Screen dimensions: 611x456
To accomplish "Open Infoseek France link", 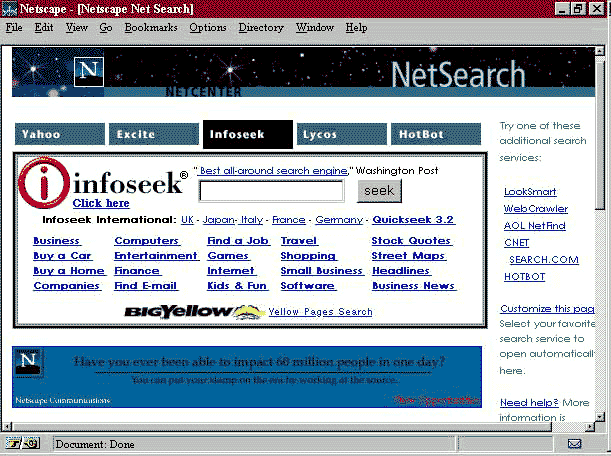I will coord(289,220).
